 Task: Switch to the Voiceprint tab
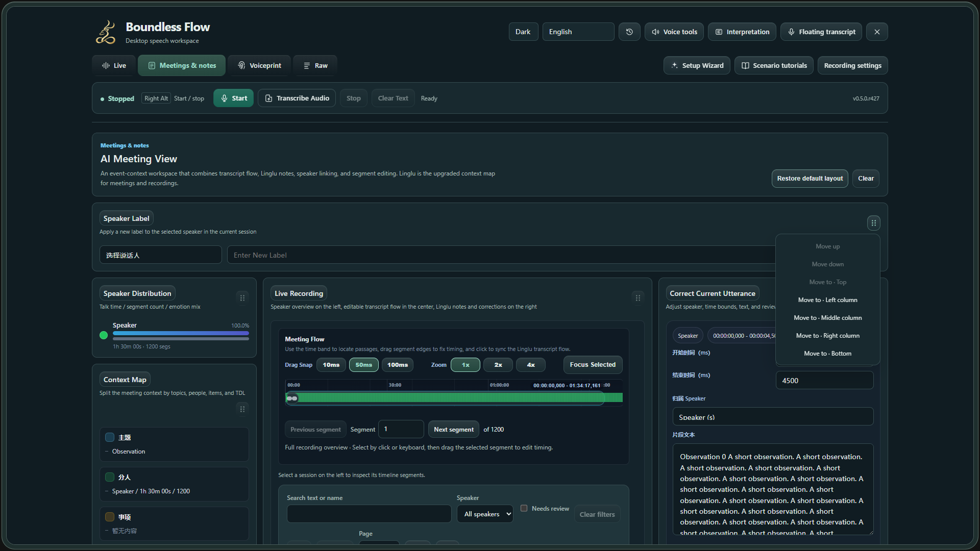coord(259,65)
